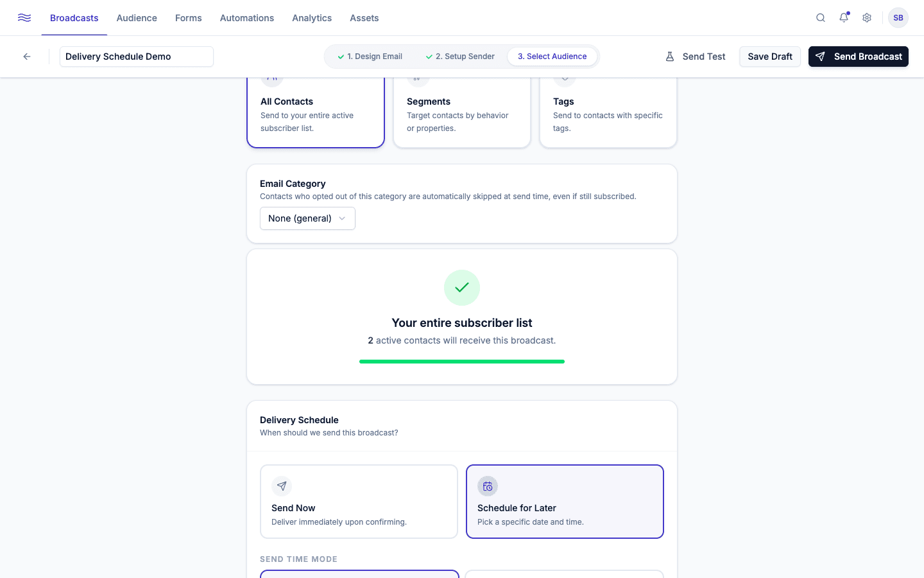This screenshot has height=578, width=924.
Task: Switch to the Broadcasts tab
Action: pyautogui.click(x=74, y=18)
